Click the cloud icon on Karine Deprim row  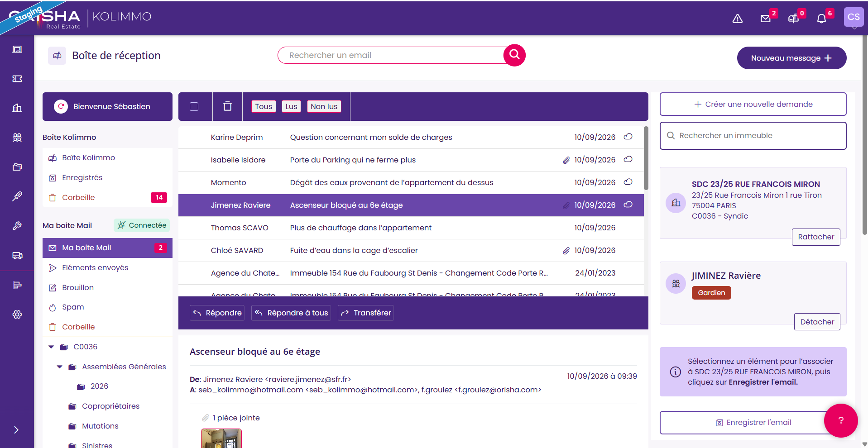(x=628, y=137)
